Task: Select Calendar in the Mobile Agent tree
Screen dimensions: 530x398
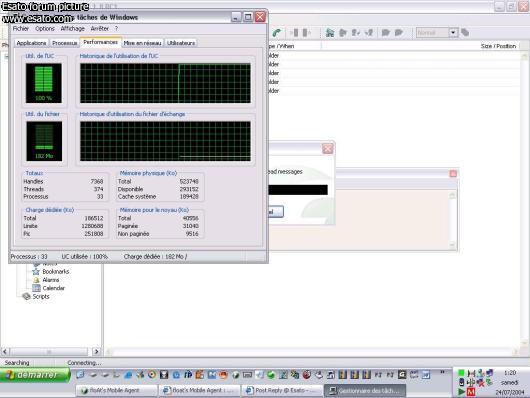Action: tap(53, 288)
